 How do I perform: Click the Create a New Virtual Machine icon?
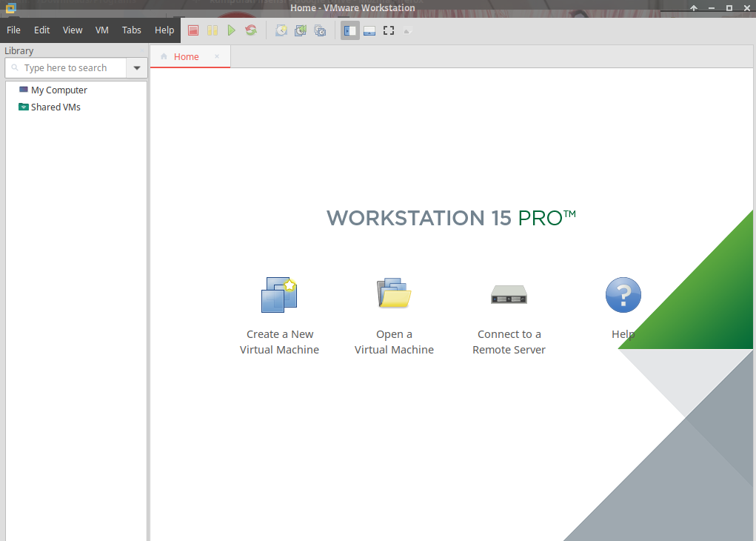point(279,295)
